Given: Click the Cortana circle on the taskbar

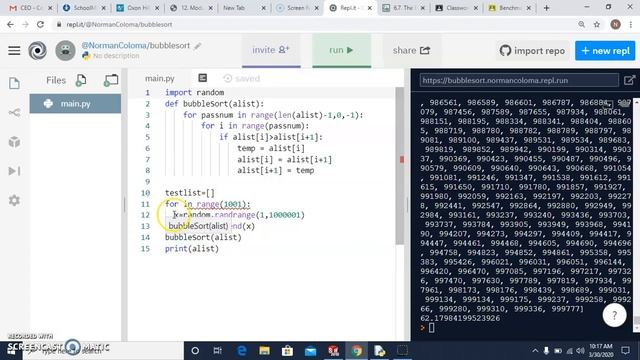Looking at the screenshot, I should point(195,351).
